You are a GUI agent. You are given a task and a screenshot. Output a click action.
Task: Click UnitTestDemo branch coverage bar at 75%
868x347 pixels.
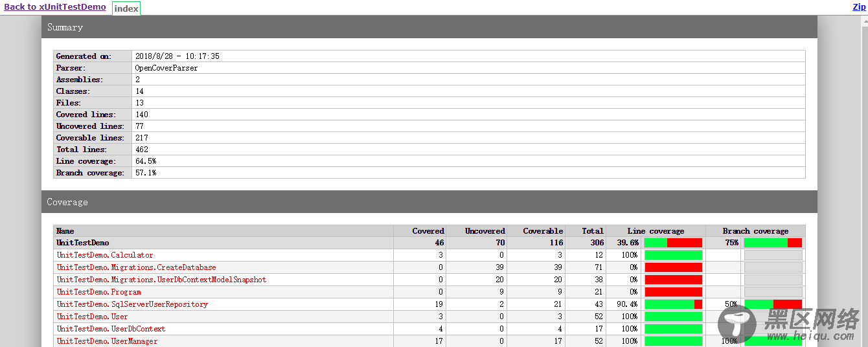pos(773,243)
